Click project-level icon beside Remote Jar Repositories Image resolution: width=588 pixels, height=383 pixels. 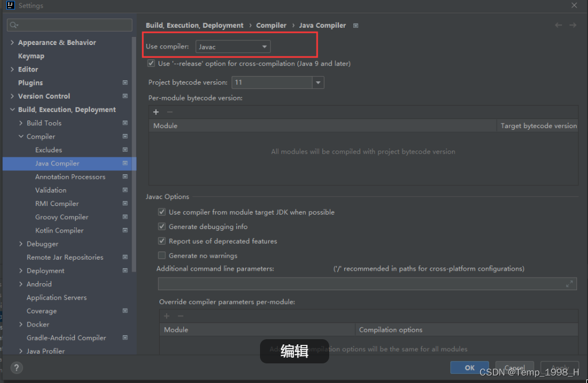click(x=125, y=257)
